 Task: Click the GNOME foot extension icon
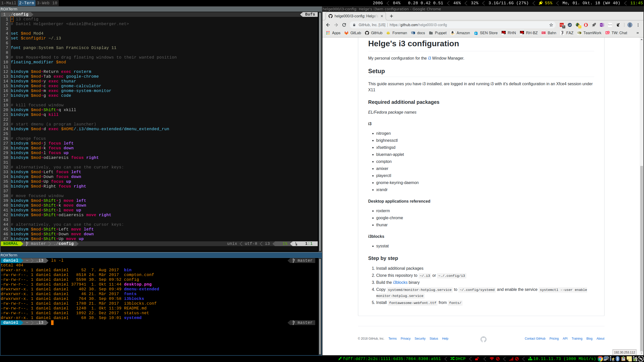(618, 25)
